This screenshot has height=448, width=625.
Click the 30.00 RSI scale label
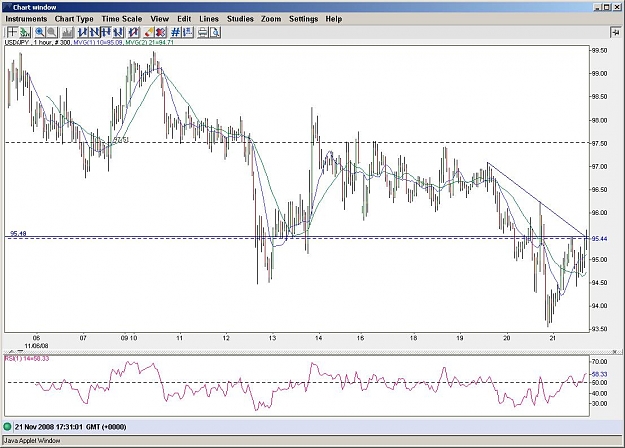coord(599,403)
